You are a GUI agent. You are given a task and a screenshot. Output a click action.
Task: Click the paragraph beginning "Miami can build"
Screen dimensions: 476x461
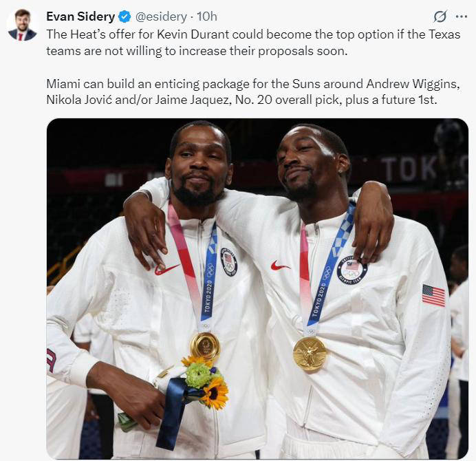coord(253,92)
